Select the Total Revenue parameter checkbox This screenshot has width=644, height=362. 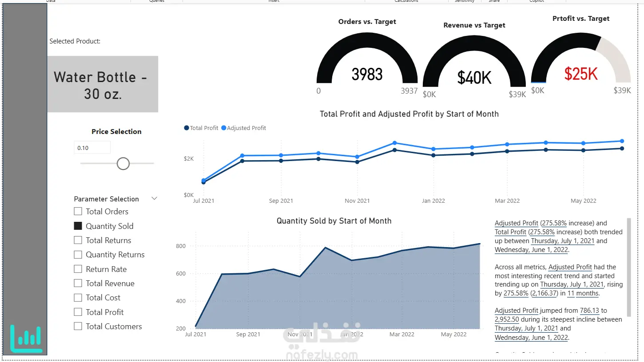click(78, 283)
